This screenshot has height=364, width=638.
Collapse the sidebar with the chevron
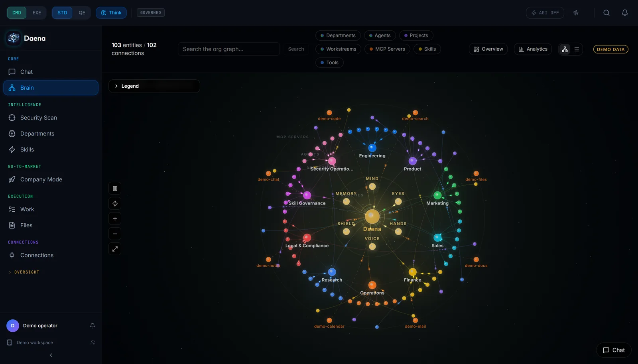point(51,355)
